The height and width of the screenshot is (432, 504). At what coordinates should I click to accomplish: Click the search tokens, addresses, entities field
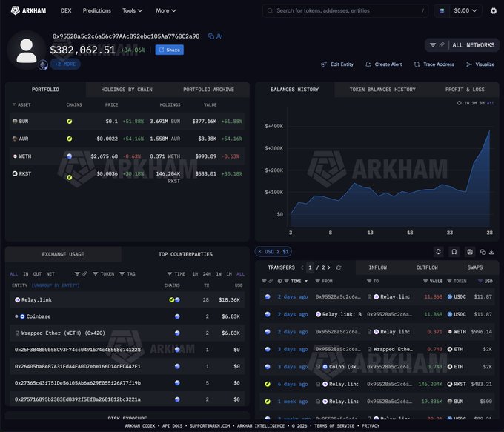[345, 10]
